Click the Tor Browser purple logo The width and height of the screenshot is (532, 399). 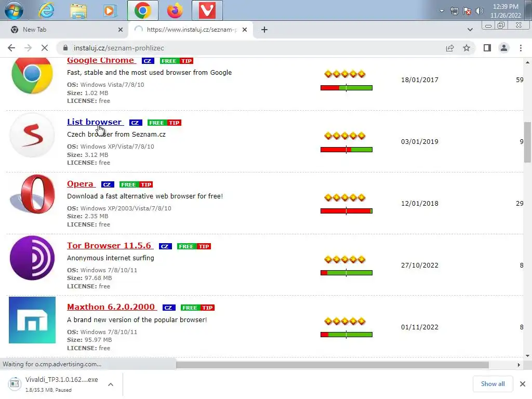[32, 258]
